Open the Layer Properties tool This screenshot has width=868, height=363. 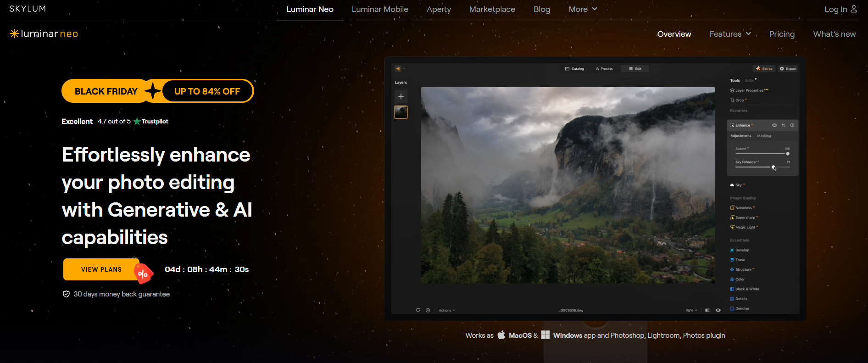749,90
